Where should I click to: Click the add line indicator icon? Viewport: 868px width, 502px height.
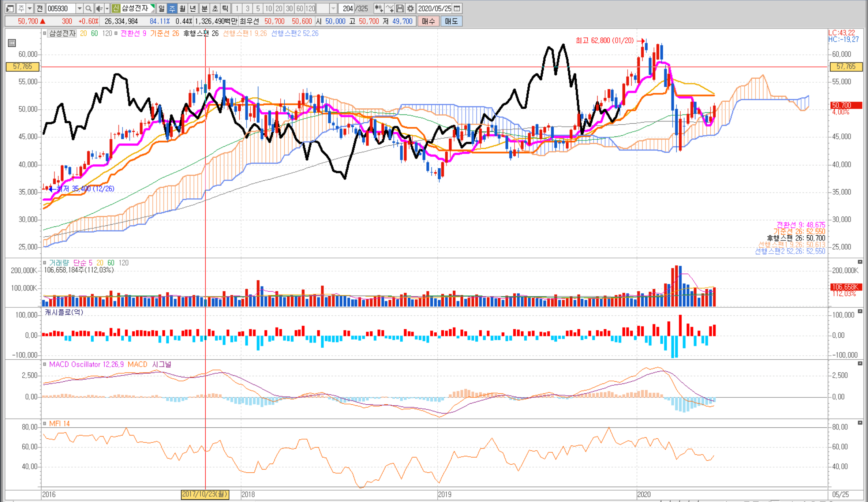[x=389, y=8]
